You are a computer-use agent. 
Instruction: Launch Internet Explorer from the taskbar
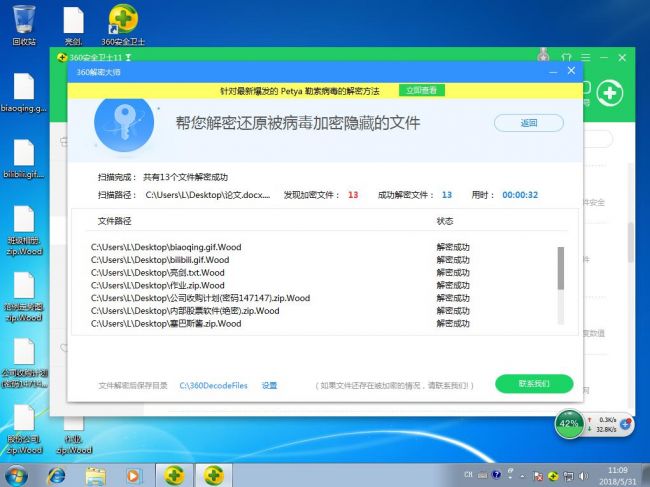point(56,475)
